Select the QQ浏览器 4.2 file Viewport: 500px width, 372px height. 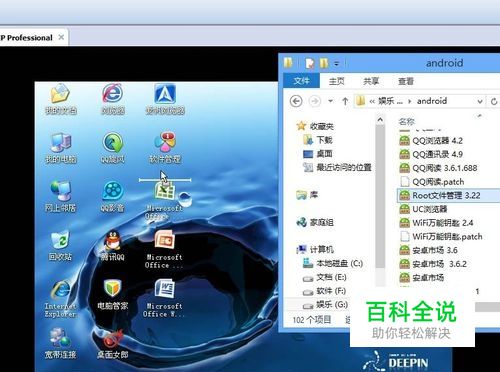431,140
